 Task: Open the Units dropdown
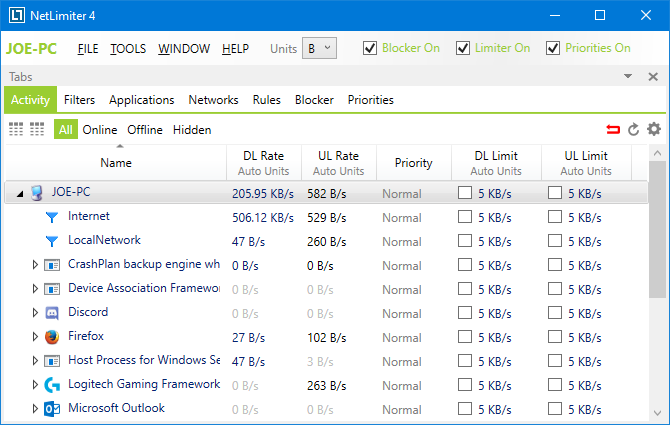(x=320, y=48)
